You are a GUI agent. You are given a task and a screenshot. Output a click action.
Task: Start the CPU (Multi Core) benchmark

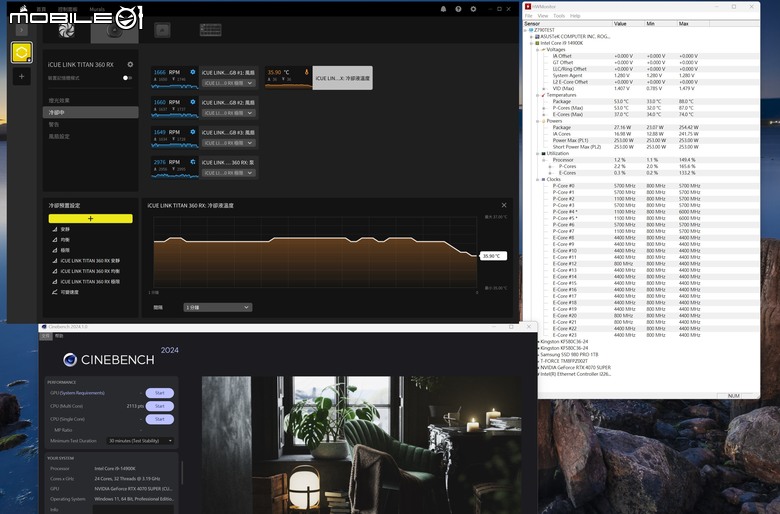(160, 406)
